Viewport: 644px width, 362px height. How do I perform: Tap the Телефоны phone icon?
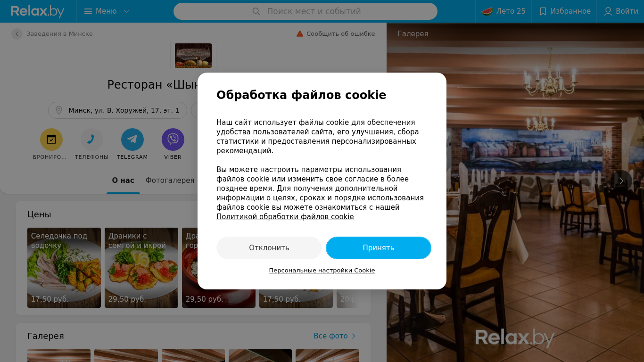coord(92,140)
